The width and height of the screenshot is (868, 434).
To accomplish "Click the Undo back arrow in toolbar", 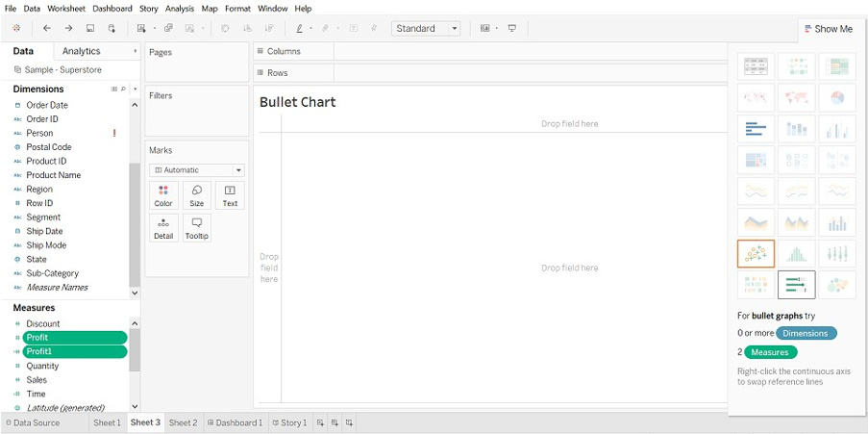I will [47, 28].
